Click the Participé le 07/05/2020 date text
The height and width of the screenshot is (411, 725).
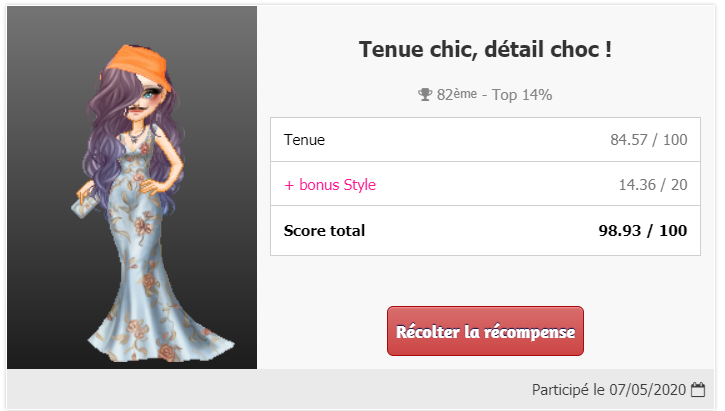point(608,390)
